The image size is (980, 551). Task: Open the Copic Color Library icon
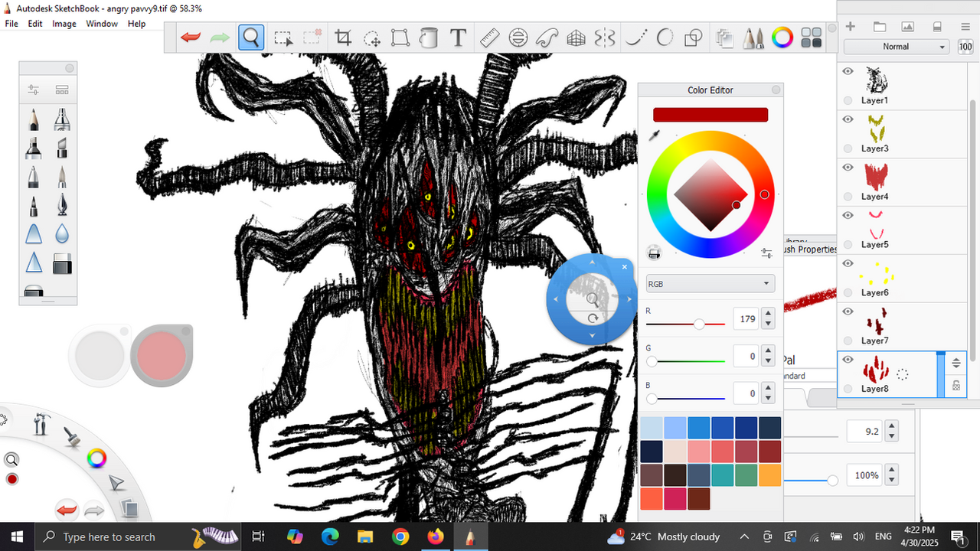pyautogui.click(x=812, y=37)
